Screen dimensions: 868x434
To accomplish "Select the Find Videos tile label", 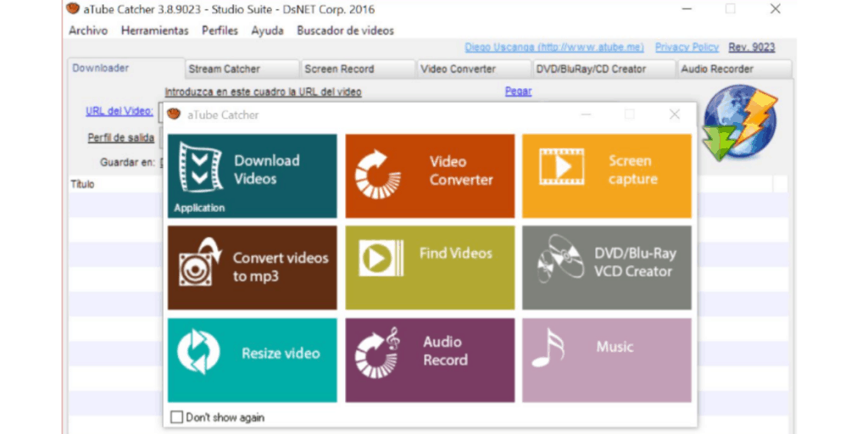I will click(x=455, y=253).
